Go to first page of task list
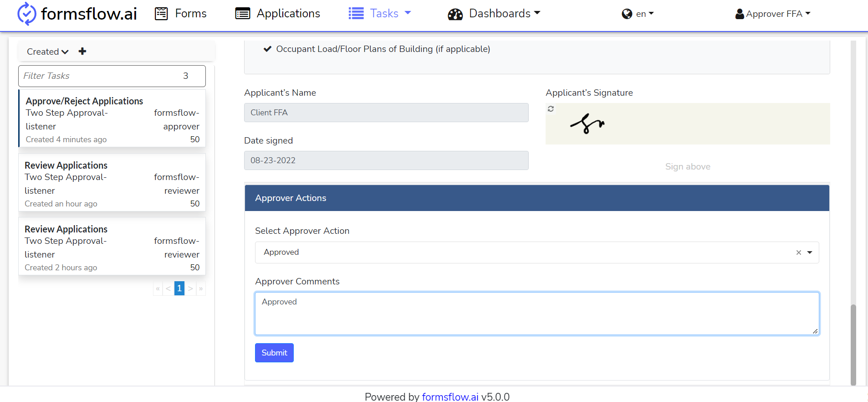Screen dimensions: 868x402 click(158, 289)
